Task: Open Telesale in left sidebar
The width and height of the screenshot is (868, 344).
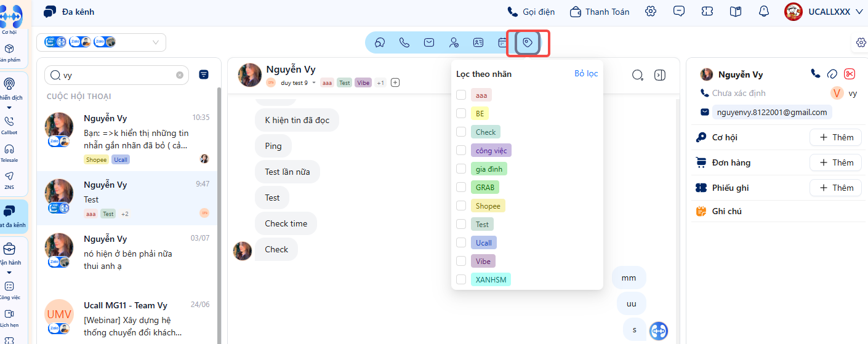Action: (9, 153)
